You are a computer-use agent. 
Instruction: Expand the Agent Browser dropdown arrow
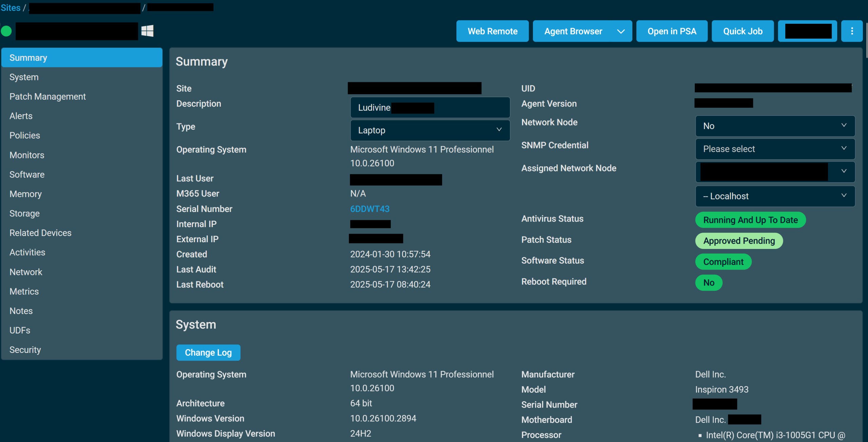point(621,31)
